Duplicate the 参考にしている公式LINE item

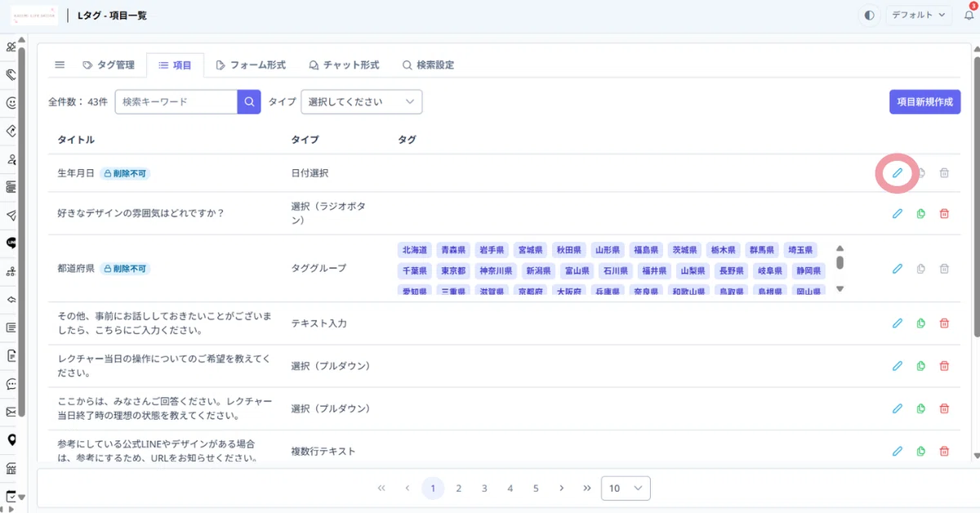coord(920,450)
